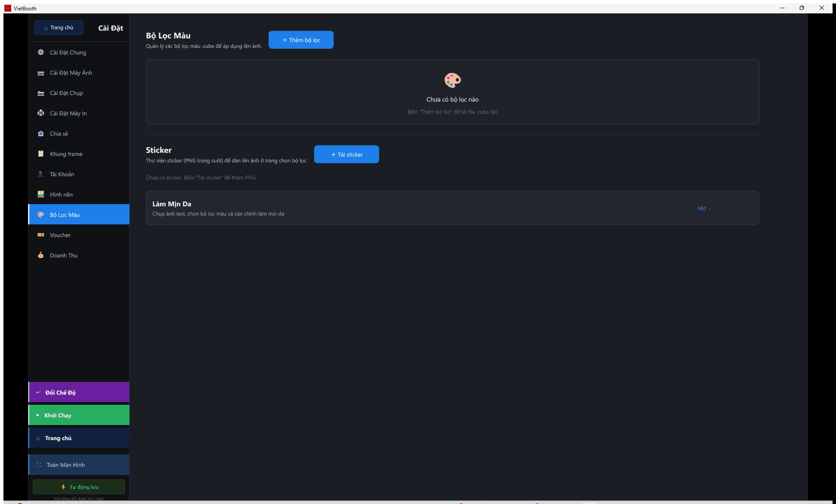Open Cài Đặt Chung settings section
This screenshot has width=836, height=504.
[79, 52]
